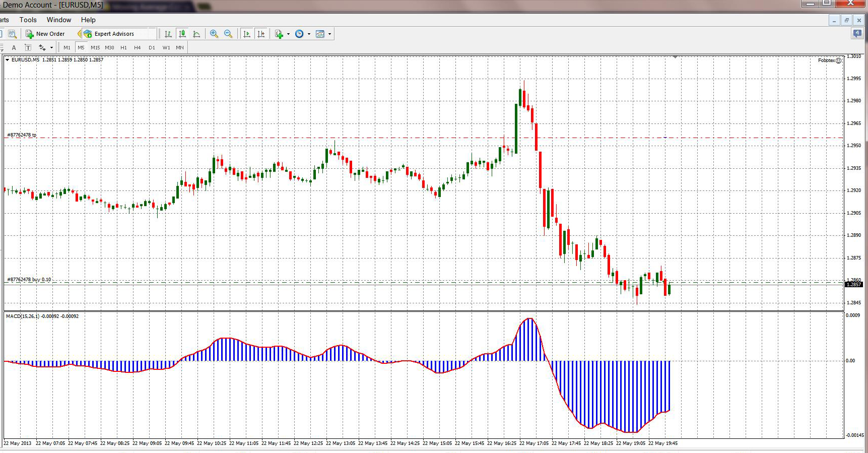The width and height of the screenshot is (868, 453).
Task: Toggle chart auto scroll
Action: click(x=246, y=34)
